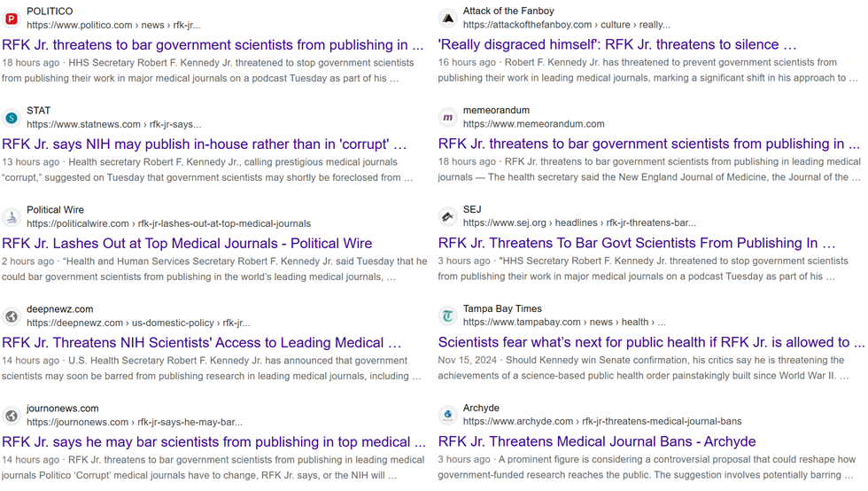Click the politico.com URL breadcrumb
This screenshot has height=491, width=868.
pyautogui.click(x=113, y=26)
